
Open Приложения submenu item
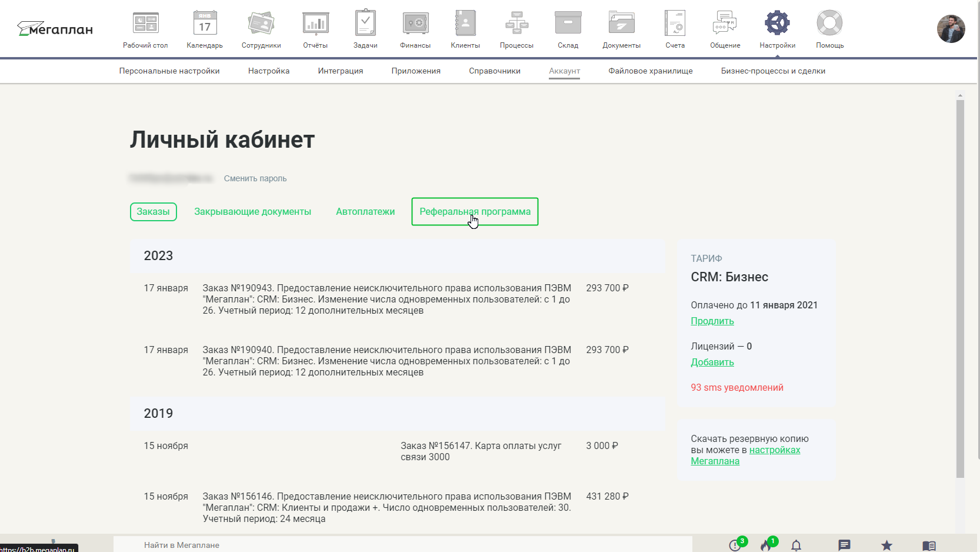pos(416,71)
